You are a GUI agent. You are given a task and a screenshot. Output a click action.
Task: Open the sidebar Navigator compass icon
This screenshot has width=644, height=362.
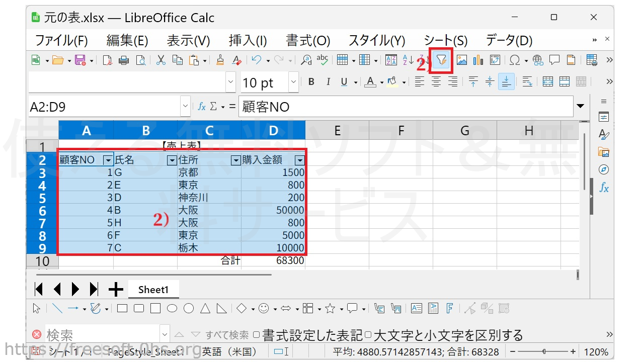tap(604, 169)
